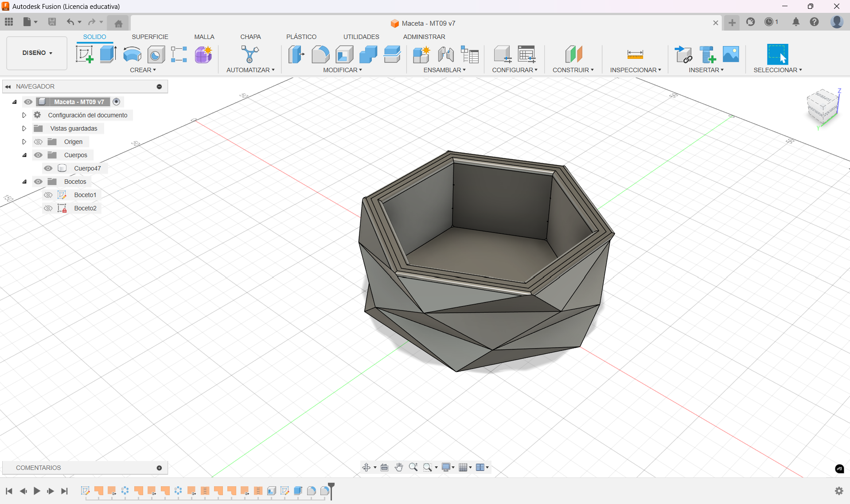
Task: Click the Save icon
Action: coord(52,22)
